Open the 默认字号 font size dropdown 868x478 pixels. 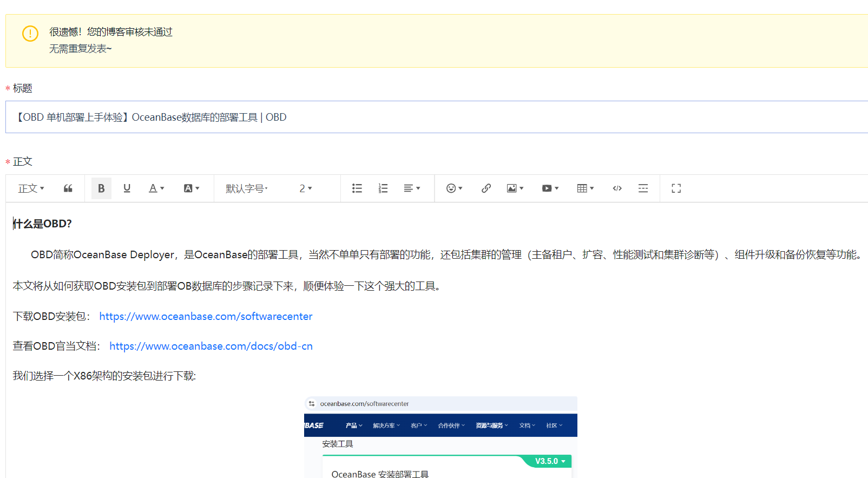coord(247,188)
